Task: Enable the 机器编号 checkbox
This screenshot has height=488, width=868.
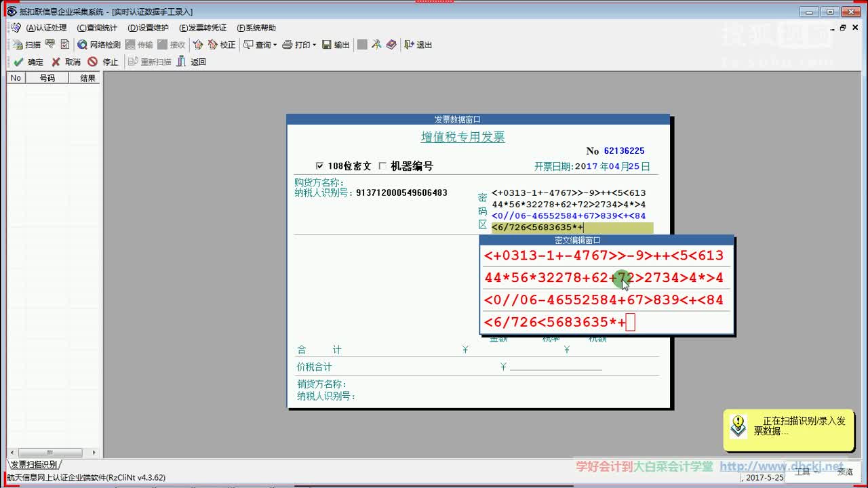Action: click(x=382, y=165)
